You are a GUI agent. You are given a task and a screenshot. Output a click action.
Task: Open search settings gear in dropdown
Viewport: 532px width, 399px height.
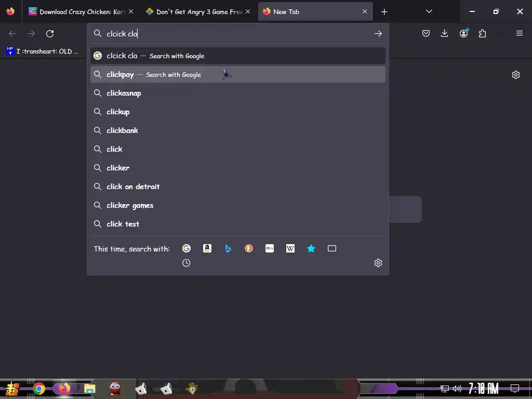378,263
